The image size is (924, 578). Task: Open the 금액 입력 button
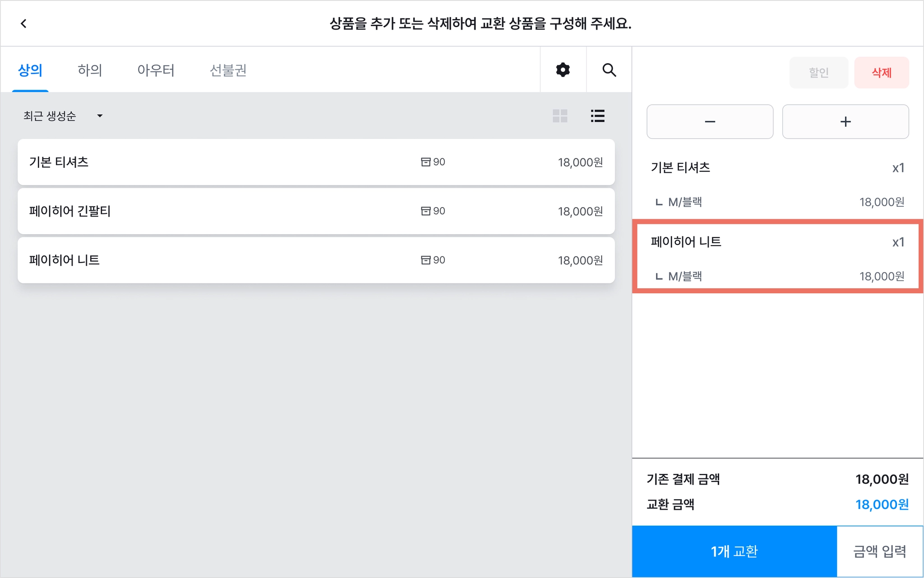(x=880, y=551)
